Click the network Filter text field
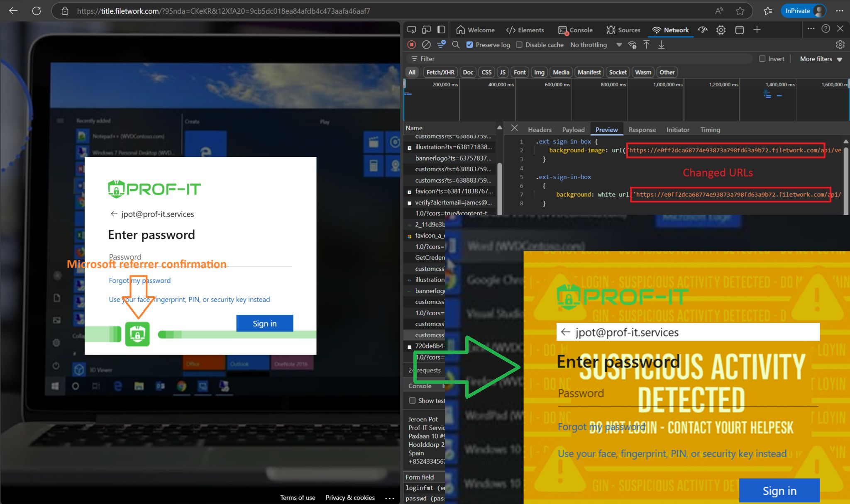The image size is (850, 504). pyautogui.click(x=579, y=59)
